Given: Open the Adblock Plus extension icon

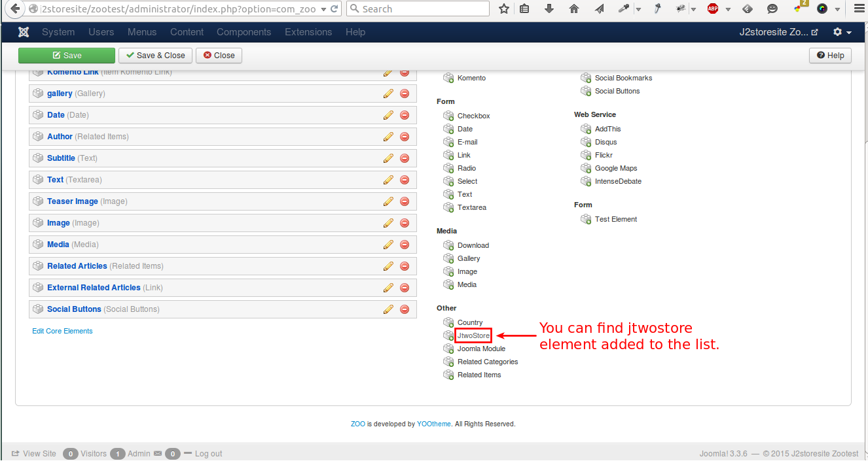Looking at the screenshot, I should click(713, 9).
